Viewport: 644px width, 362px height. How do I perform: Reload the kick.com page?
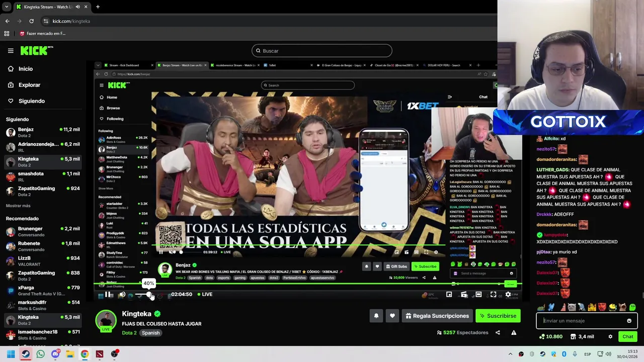tap(31, 21)
